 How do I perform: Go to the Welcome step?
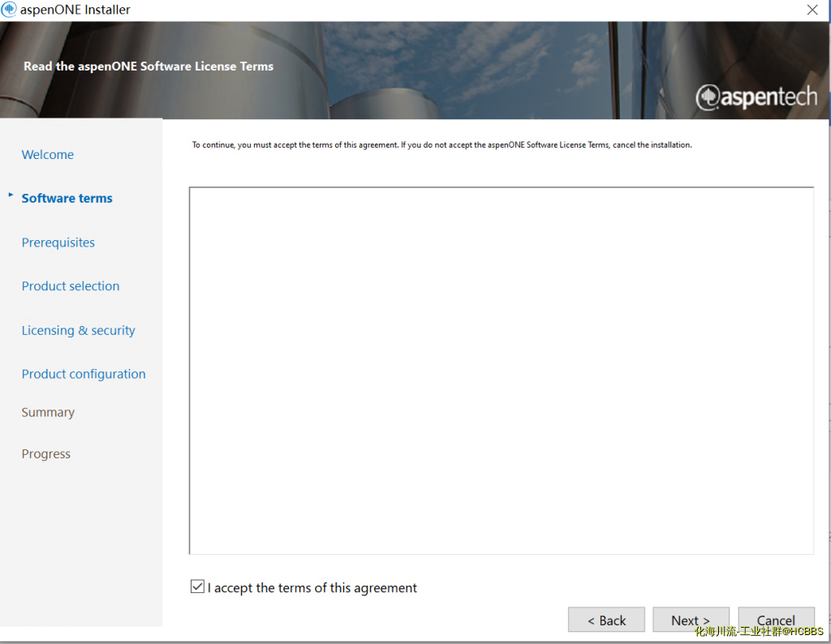point(48,155)
